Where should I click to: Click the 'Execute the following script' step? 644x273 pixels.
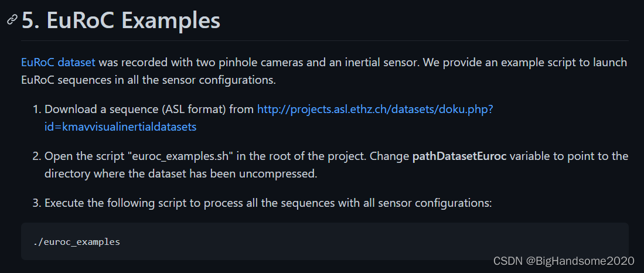point(268,203)
